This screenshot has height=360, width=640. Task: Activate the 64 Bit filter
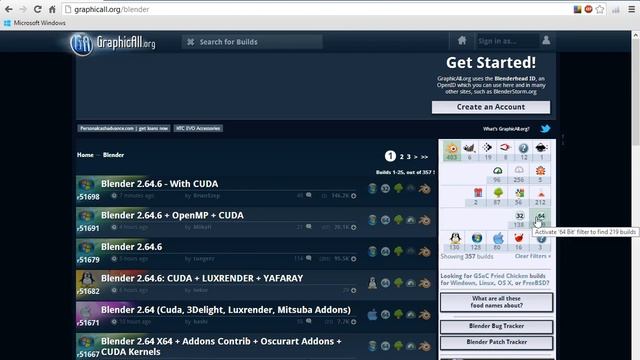point(540,219)
